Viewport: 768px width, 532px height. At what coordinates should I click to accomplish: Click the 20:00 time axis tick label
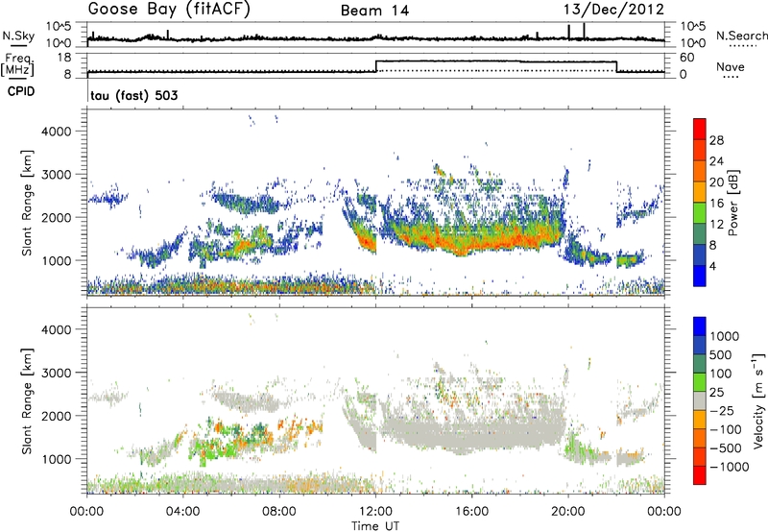pyautogui.click(x=568, y=512)
